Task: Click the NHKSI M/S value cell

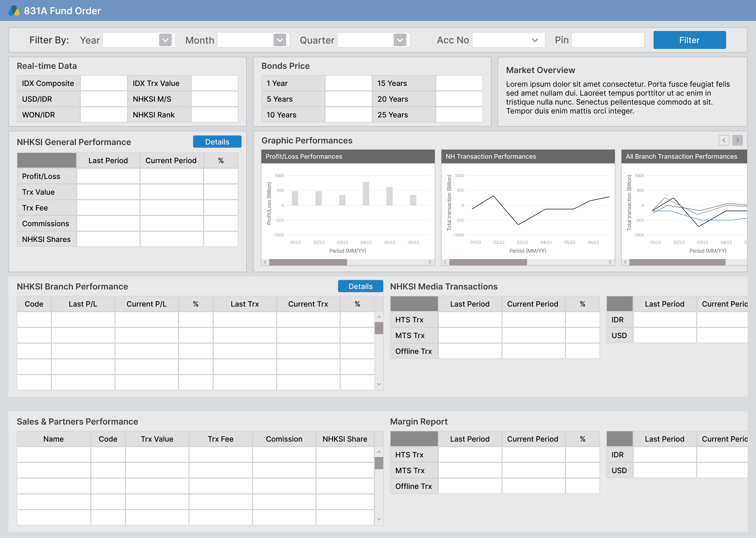Action: [214, 99]
